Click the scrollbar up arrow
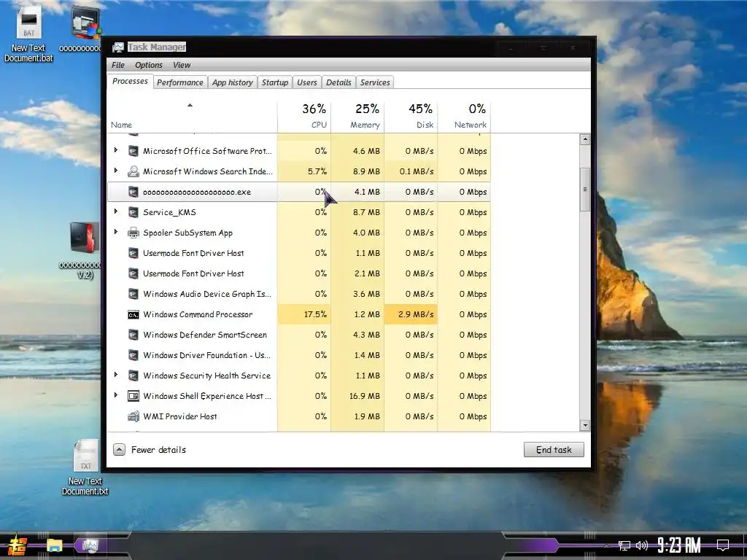Image resolution: width=747 pixels, height=560 pixels. (585, 139)
